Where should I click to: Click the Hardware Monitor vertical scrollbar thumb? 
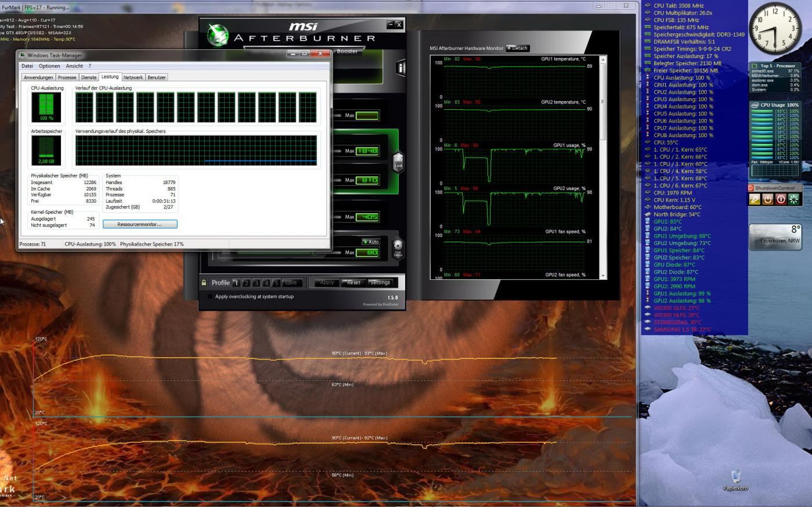click(x=603, y=102)
